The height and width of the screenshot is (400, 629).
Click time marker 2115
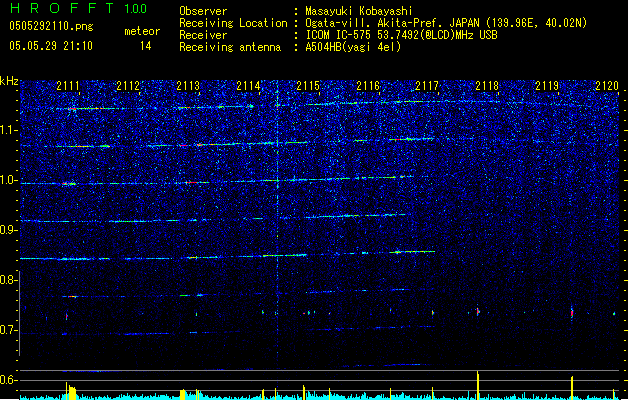308,85
